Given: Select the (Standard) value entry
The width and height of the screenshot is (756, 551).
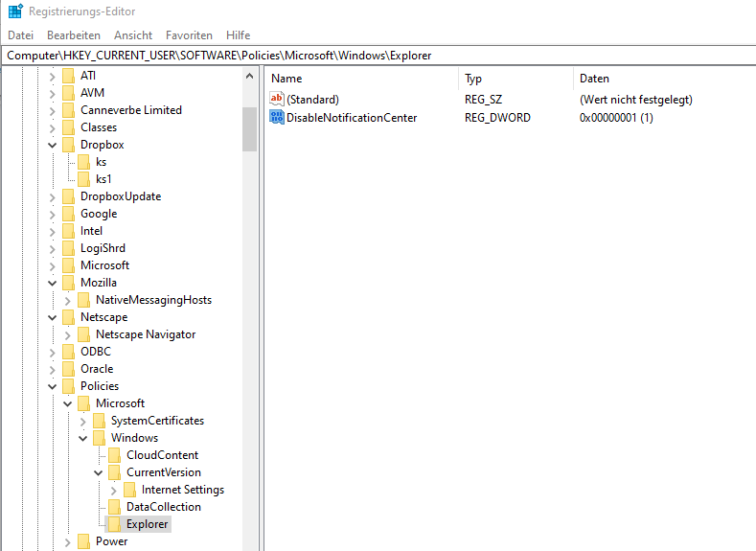Looking at the screenshot, I should click(x=312, y=100).
